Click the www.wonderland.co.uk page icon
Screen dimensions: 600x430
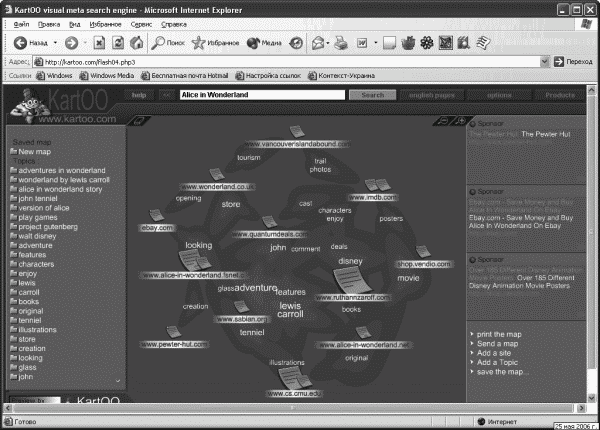tap(217, 174)
